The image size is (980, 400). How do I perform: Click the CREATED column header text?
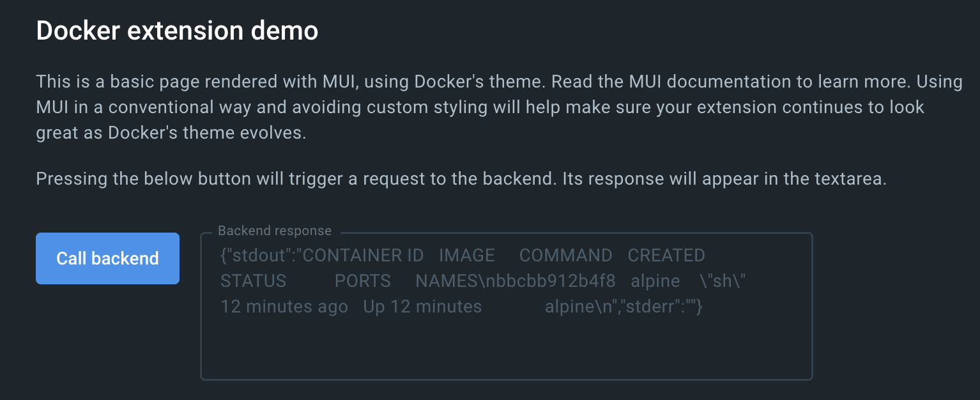point(666,256)
